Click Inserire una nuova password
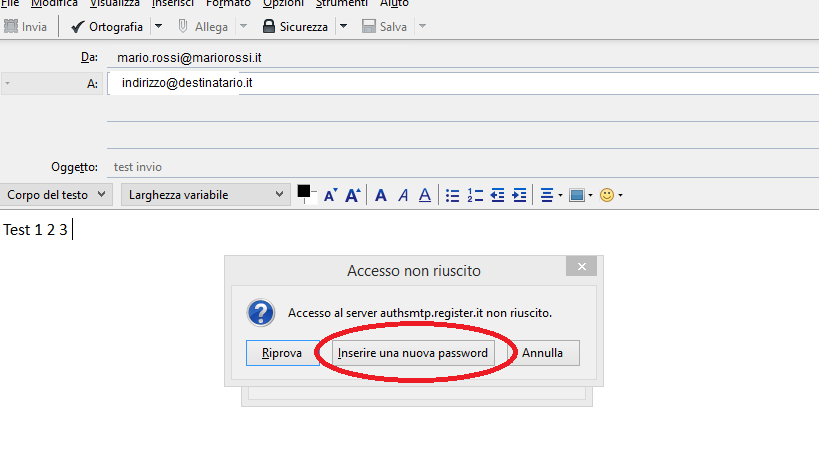The image size is (819, 468). (413, 353)
